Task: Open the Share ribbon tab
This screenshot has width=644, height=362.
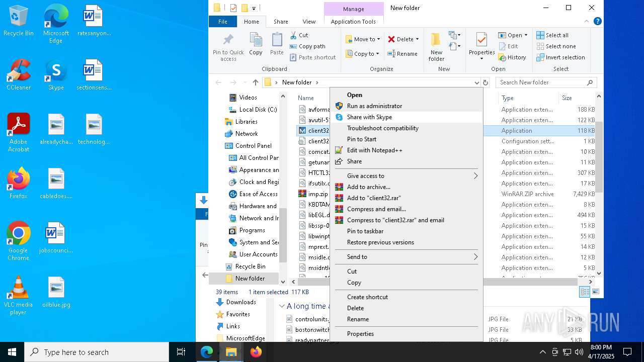Action: coord(281,22)
